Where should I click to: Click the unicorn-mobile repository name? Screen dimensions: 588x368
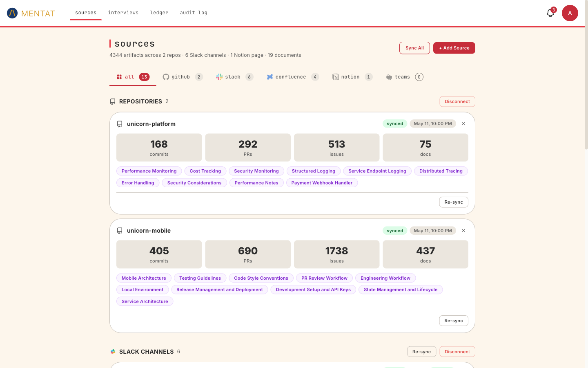tap(149, 231)
